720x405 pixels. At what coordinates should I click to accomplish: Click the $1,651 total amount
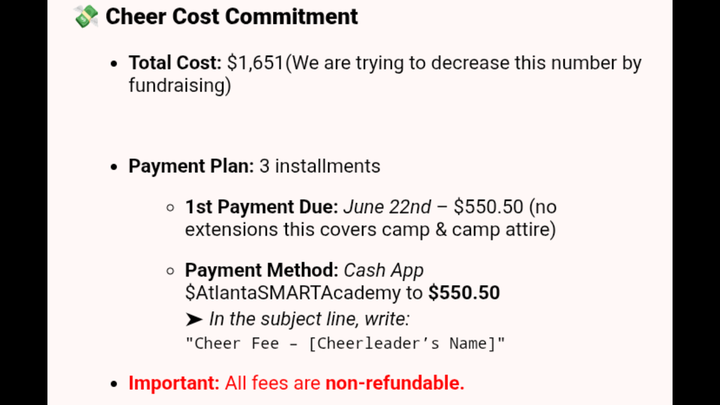(x=255, y=63)
